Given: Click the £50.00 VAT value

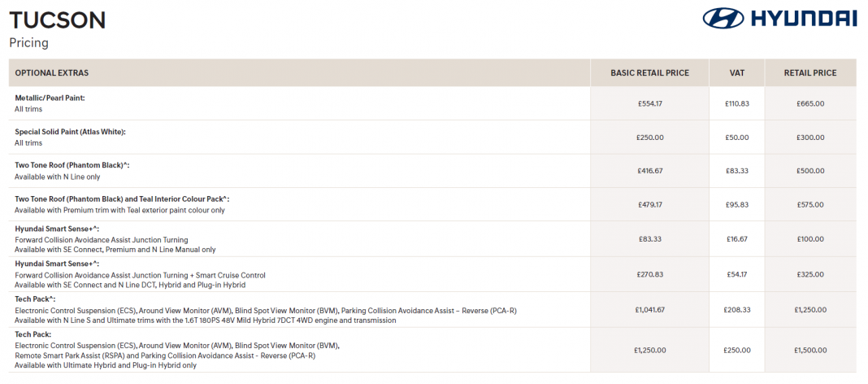Looking at the screenshot, I should (737, 137).
